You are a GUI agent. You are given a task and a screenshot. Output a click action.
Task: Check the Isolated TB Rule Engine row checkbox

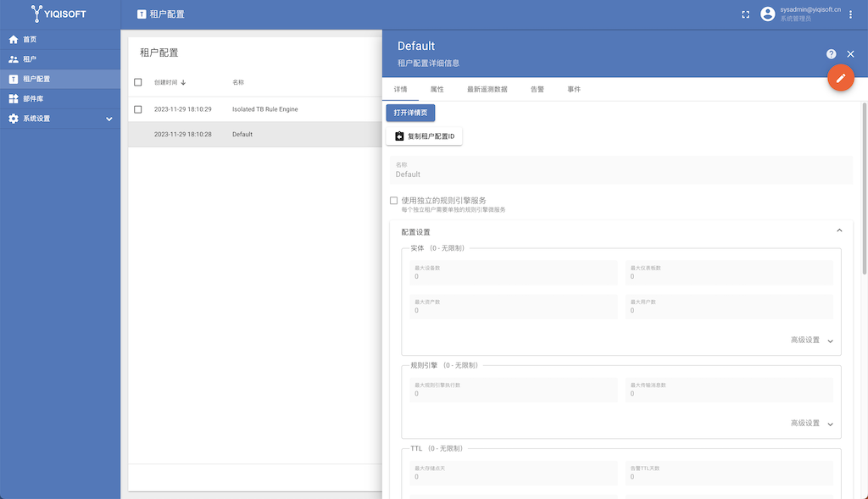pyautogui.click(x=138, y=109)
